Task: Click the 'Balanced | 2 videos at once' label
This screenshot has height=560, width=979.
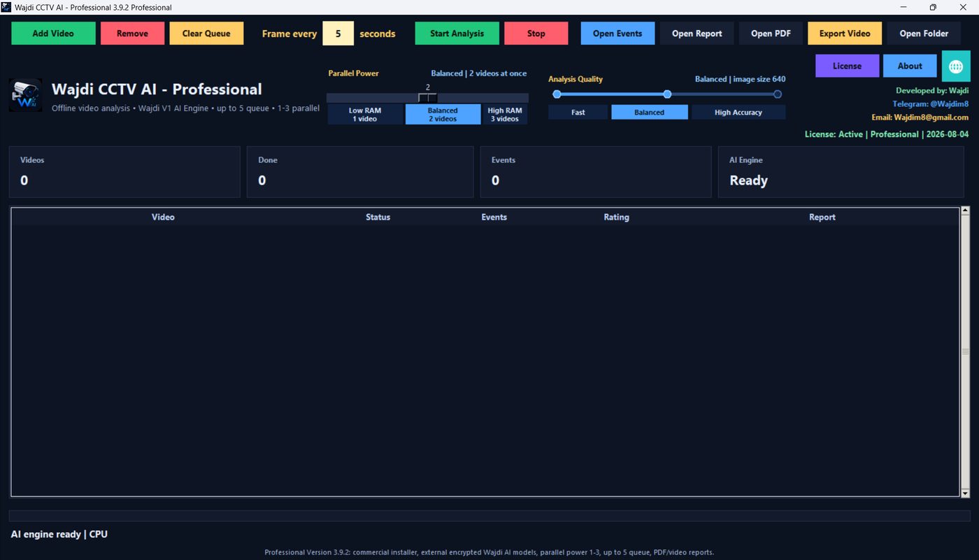Action: [479, 73]
